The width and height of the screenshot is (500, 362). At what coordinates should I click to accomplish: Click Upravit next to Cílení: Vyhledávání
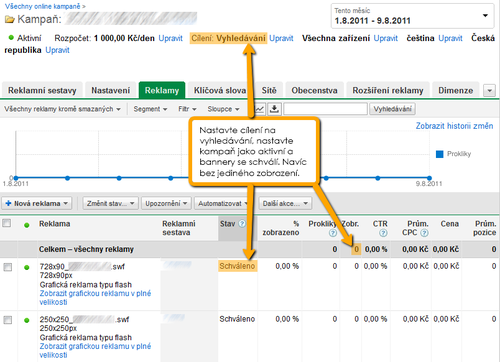(281, 38)
